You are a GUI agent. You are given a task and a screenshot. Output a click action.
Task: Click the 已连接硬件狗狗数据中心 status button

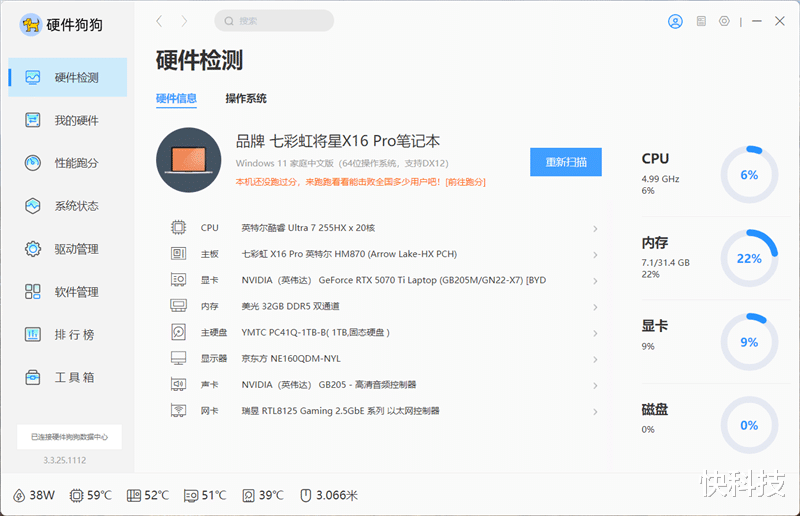69,437
